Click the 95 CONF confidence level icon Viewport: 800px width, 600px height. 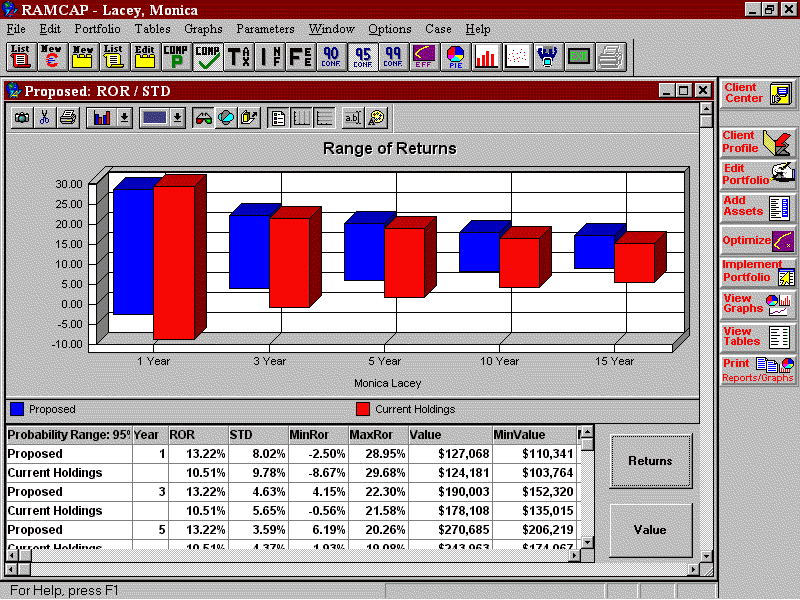coord(362,57)
